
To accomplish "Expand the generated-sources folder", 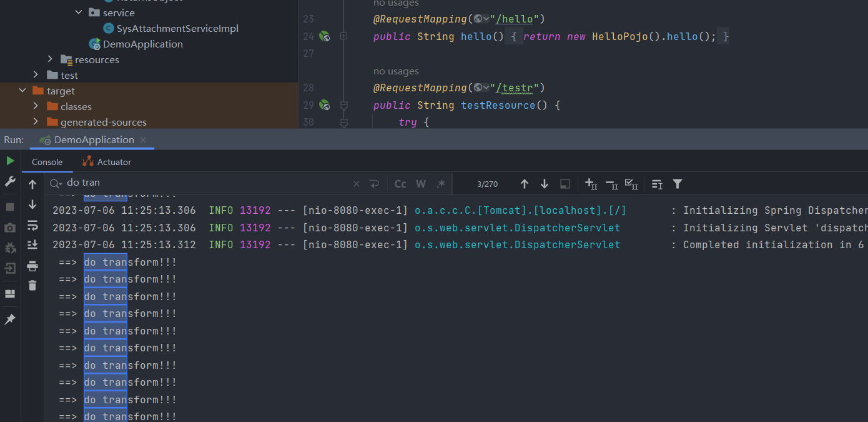I will point(36,122).
